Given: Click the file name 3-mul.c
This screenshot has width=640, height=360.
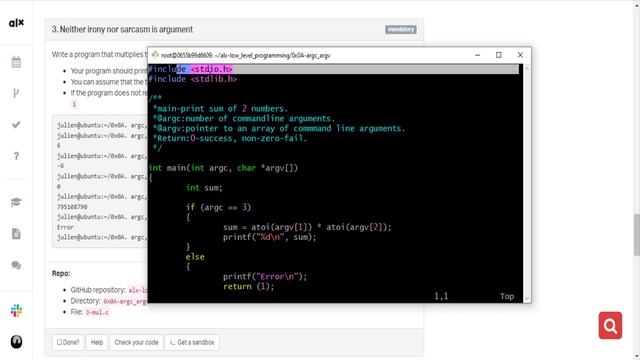Looking at the screenshot, I should click(97, 312).
